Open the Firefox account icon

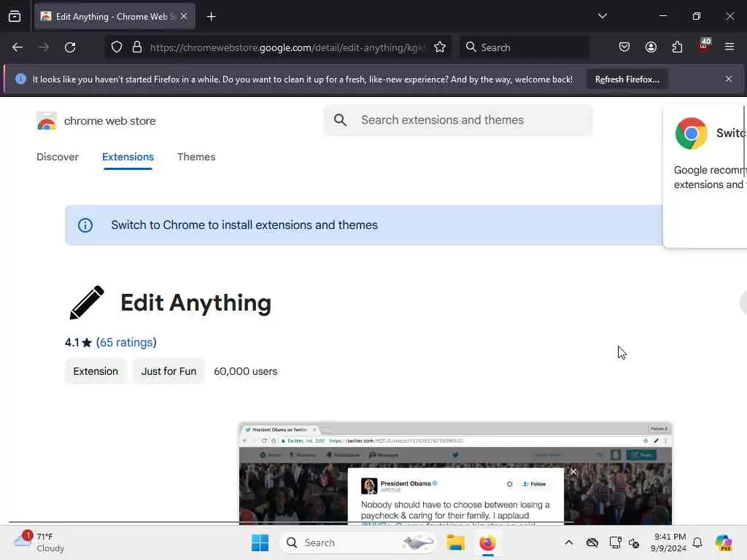pyautogui.click(x=651, y=47)
